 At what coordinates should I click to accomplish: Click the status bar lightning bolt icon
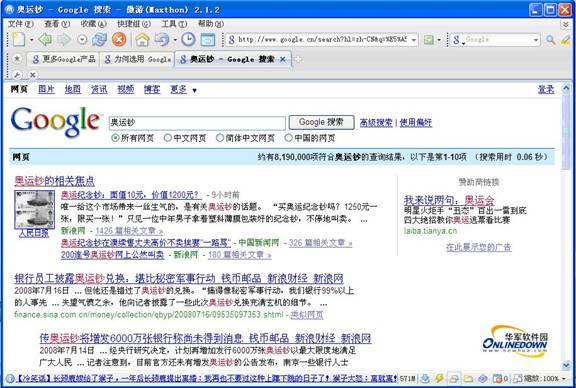pos(439,378)
